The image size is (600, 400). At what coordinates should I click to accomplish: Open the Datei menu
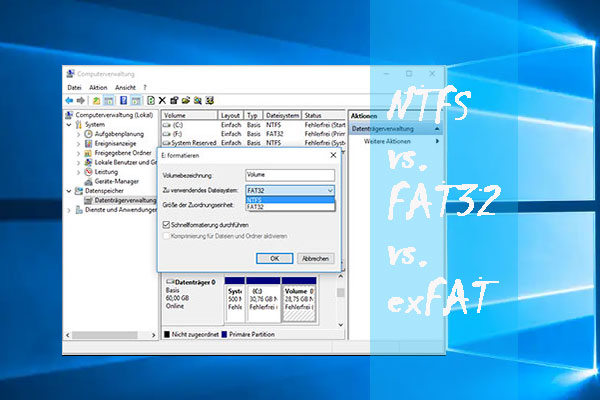[x=74, y=87]
